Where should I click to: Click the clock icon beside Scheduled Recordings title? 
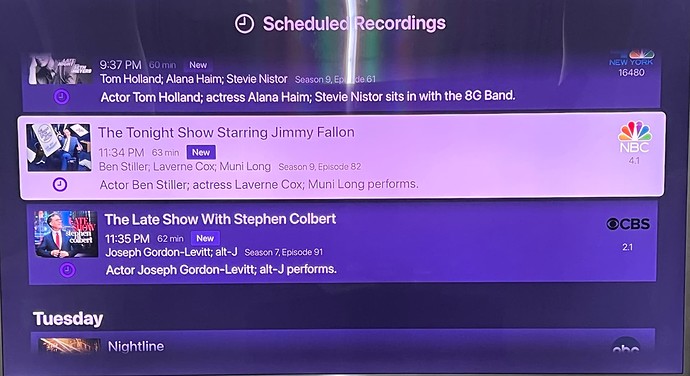[x=244, y=24]
